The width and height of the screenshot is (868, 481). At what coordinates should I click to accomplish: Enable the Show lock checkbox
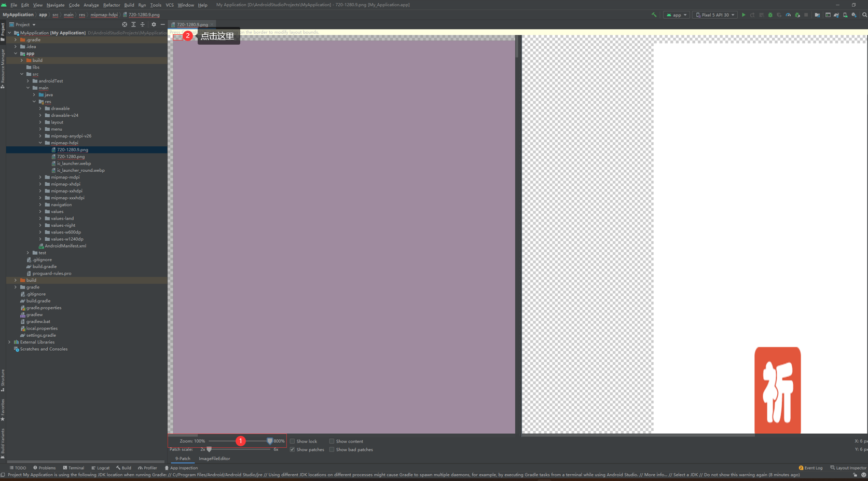pyautogui.click(x=293, y=442)
